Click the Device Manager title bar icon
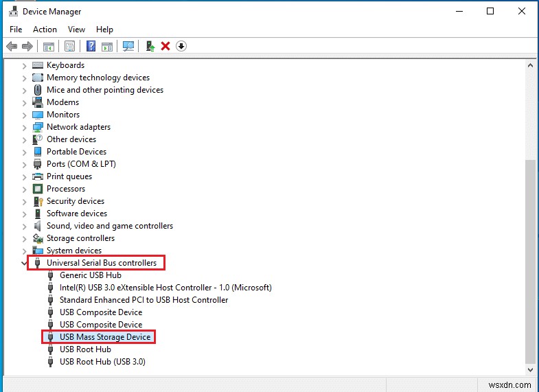539x392 pixels. click(14, 12)
